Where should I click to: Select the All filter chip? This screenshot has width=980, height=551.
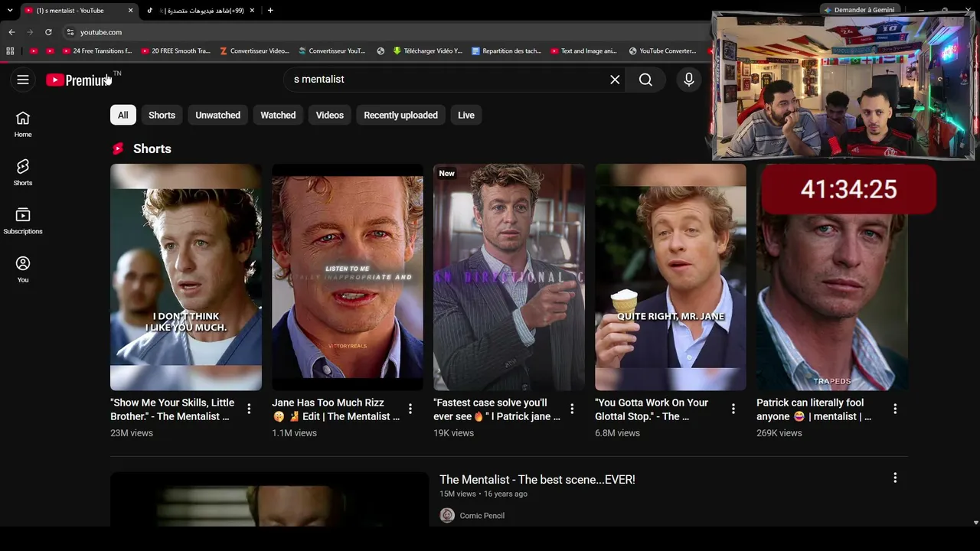[x=122, y=116]
